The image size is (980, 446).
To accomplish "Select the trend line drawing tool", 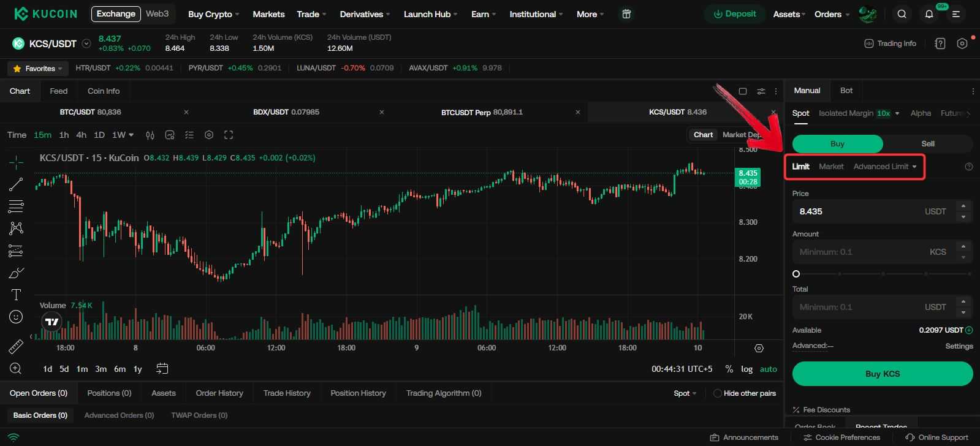I will (16, 184).
